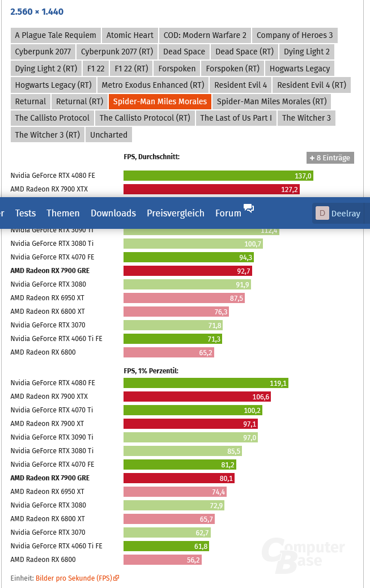Click the "Bilder pro Sekunde (FPS)" link
Viewport: 370px width, 588px height.
coord(74,578)
